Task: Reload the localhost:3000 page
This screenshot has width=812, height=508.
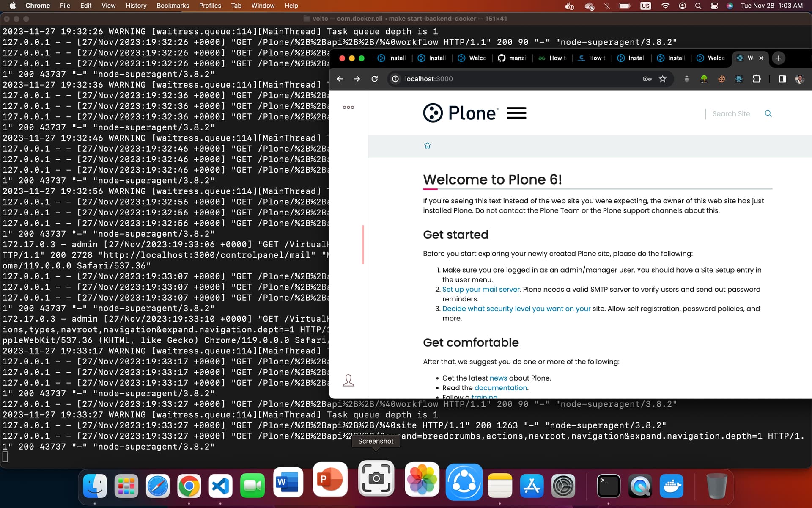Action: pyautogui.click(x=374, y=79)
